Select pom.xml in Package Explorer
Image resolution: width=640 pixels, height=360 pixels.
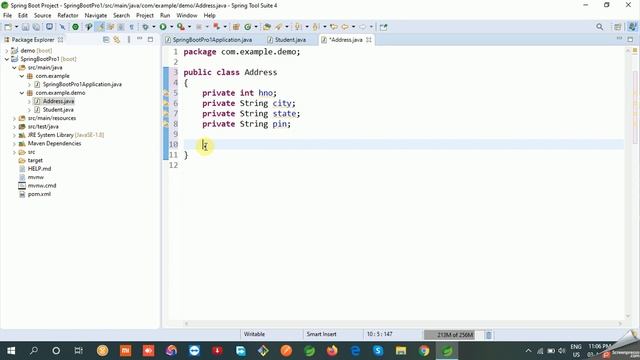click(x=39, y=194)
